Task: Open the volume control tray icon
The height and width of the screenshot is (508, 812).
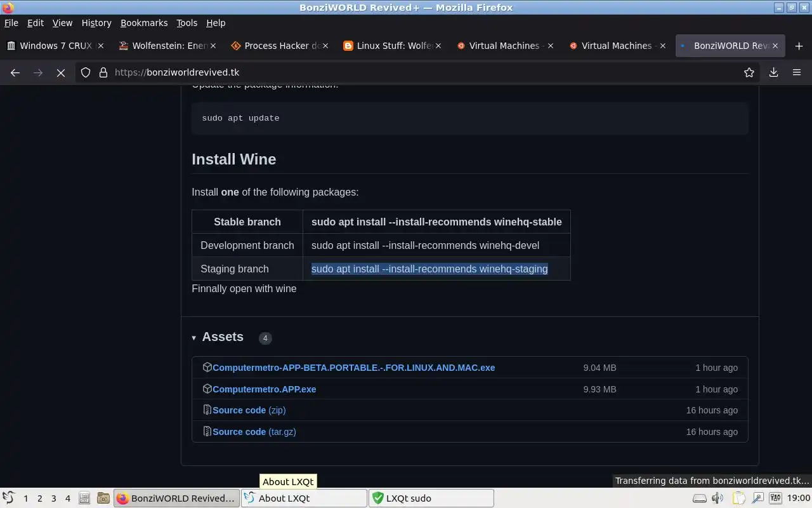Action: 718,498
